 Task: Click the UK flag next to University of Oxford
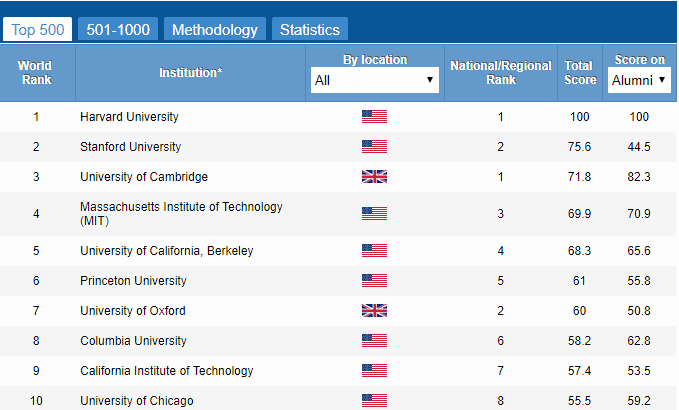click(374, 310)
